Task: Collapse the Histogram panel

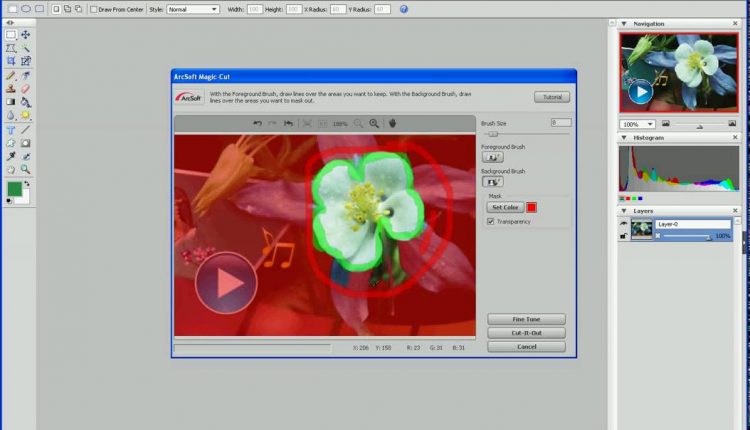Action: (624, 138)
